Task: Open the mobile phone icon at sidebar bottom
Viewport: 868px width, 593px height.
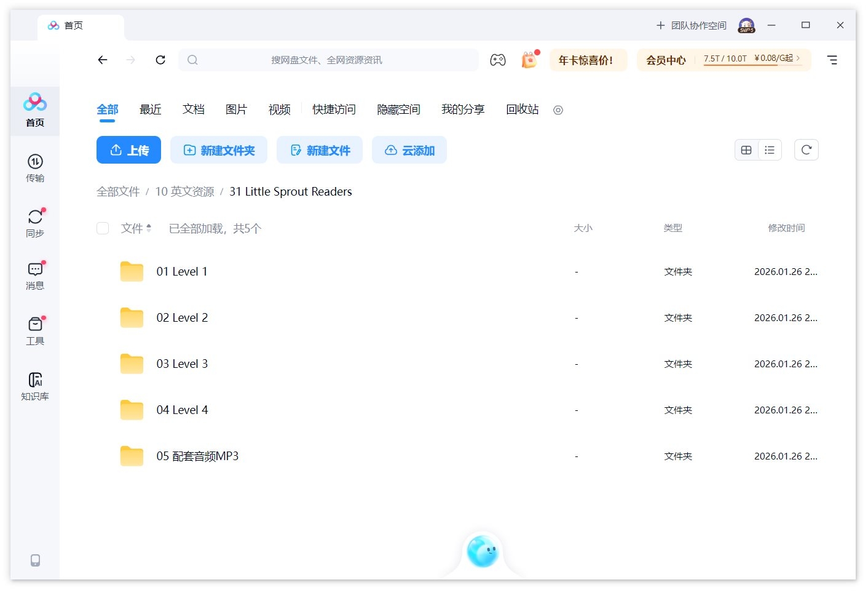Action: point(35,560)
